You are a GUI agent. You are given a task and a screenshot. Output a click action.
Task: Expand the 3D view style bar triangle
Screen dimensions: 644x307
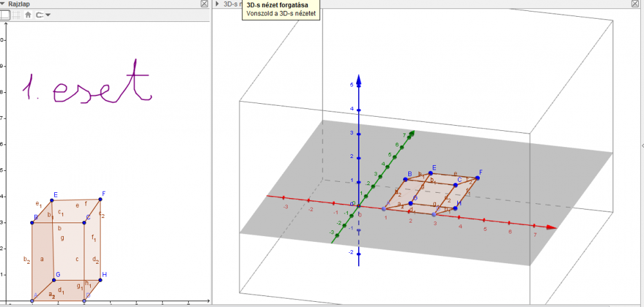[216, 4]
